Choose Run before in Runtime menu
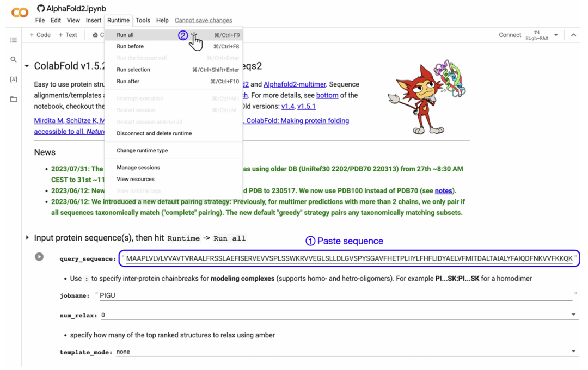 pos(174,46)
